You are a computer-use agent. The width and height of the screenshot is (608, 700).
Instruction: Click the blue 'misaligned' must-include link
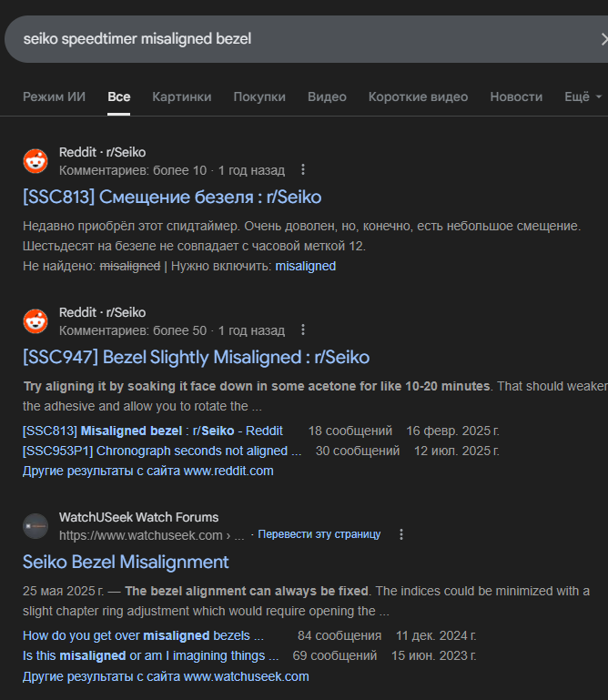(x=305, y=266)
